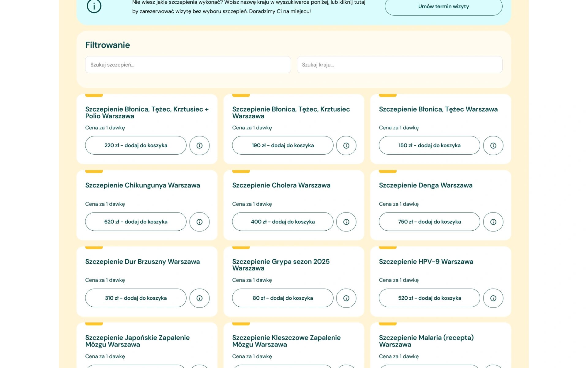This screenshot has height=368, width=588.
Task: Open info icon for Grypa sezon 2025
Action: click(x=346, y=298)
